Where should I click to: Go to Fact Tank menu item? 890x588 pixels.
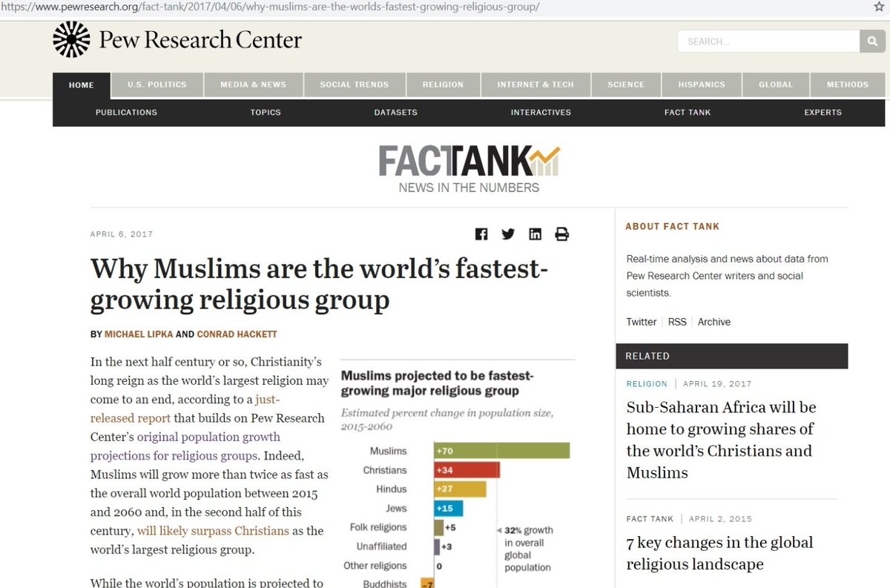tap(688, 113)
